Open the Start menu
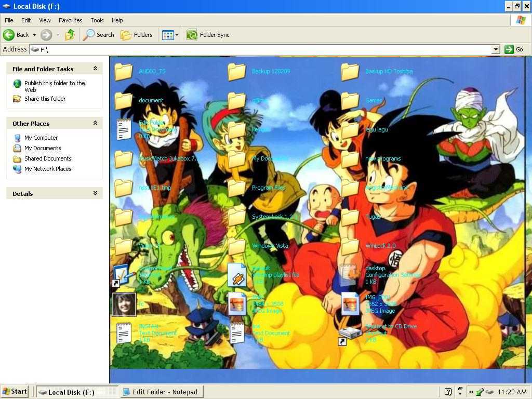The image size is (532, 399). point(14,392)
